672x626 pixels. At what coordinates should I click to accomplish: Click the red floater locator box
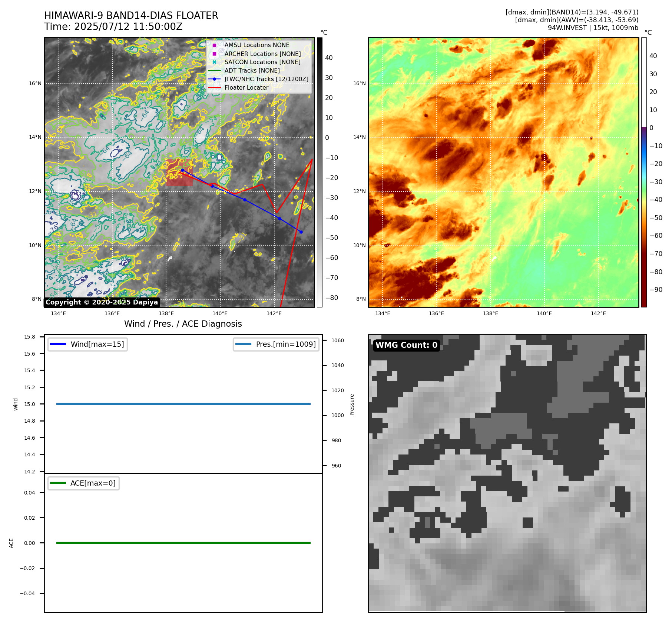tap(179, 172)
